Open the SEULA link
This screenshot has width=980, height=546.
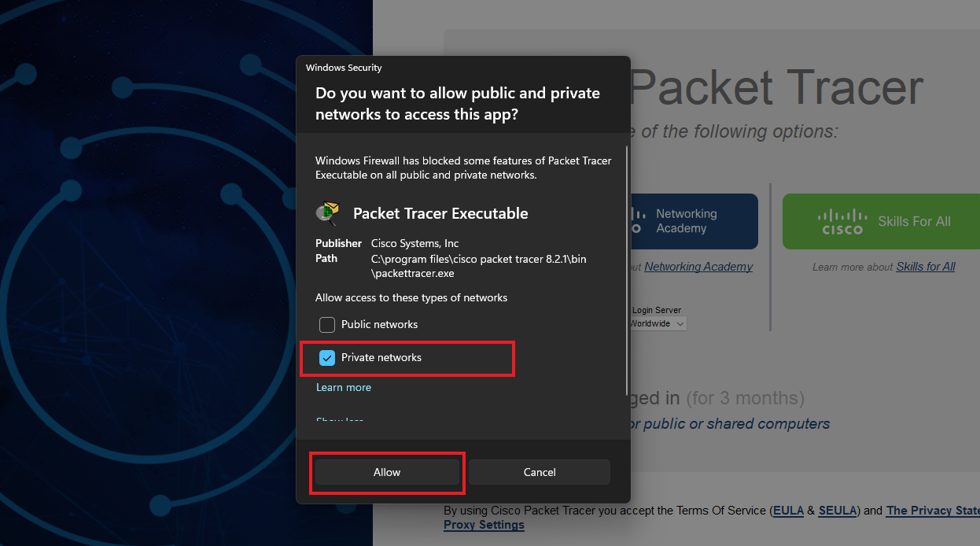(837, 511)
